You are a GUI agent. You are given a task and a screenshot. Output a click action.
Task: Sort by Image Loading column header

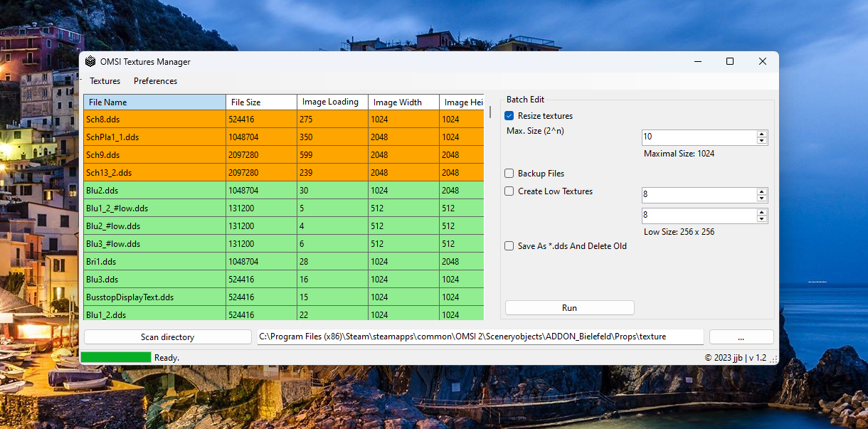click(332, 102)
